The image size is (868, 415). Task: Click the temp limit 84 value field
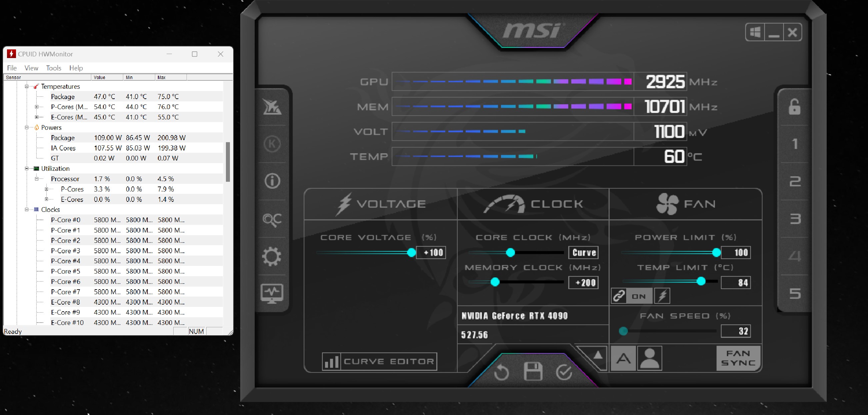tap(736, 283)
